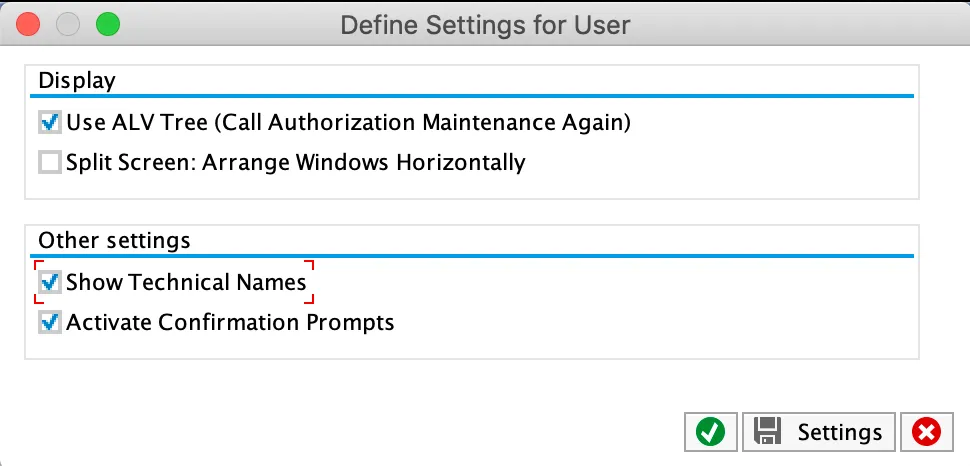Image resolution: width=970 pixels, height=466 pixels.
Task: Click the blue separator under Other settings
Action: coord(472,256)
